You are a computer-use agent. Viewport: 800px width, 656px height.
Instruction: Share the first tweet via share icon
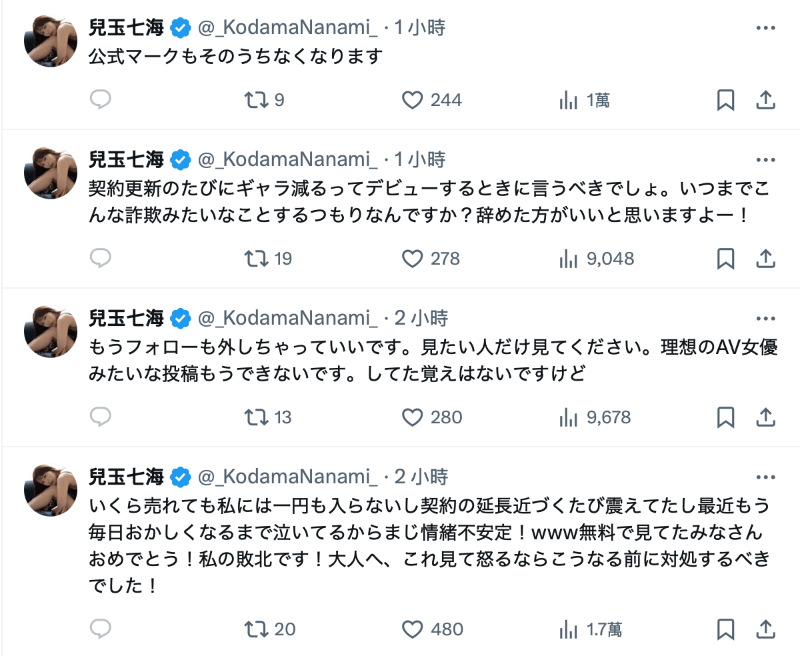(767, 100)
